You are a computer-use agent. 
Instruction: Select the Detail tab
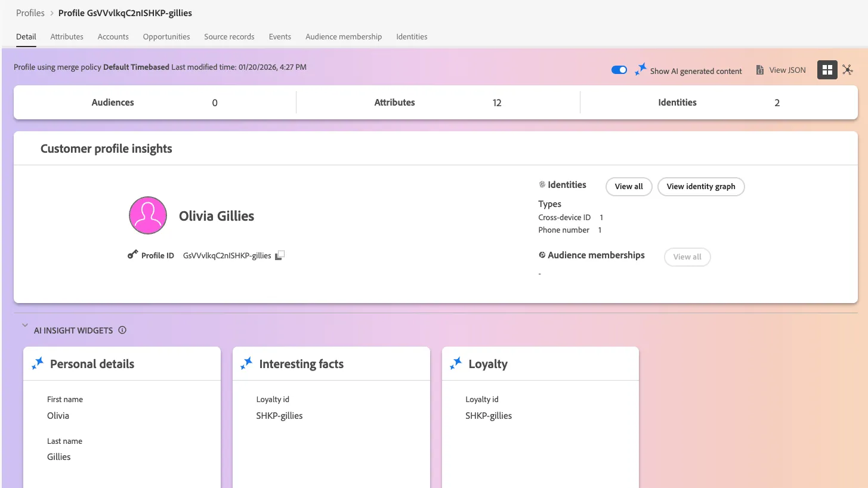pyautogui.click(x=26, y=37)
